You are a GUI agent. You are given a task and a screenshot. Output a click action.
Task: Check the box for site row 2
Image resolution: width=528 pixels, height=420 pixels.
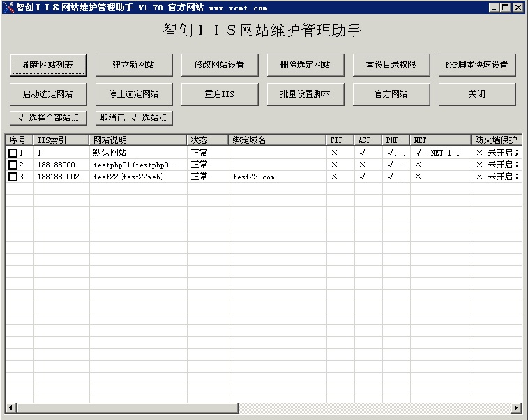point(13,165)
